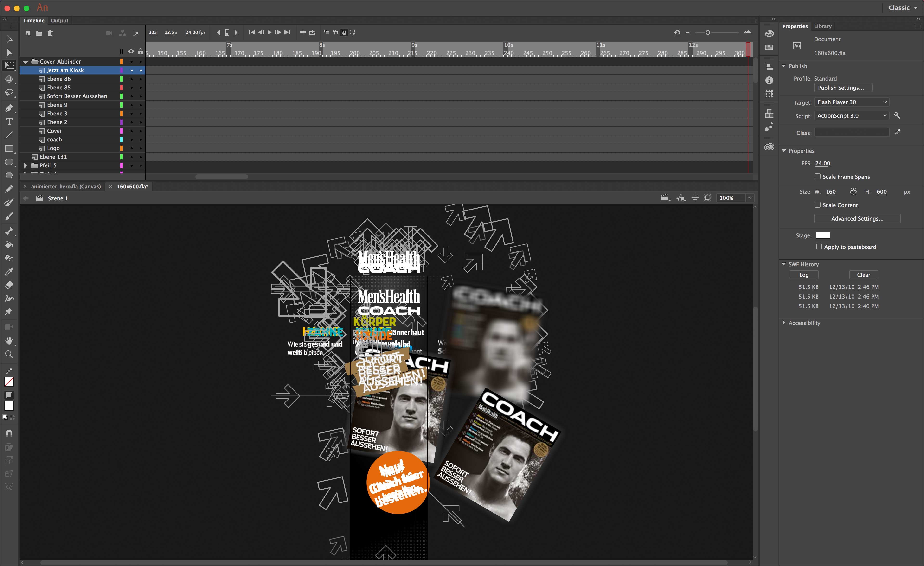Switch to animierter_hero.fla document tab
Image resolution: width=924 pixels, height=566 pixels.
coord(66,187)
